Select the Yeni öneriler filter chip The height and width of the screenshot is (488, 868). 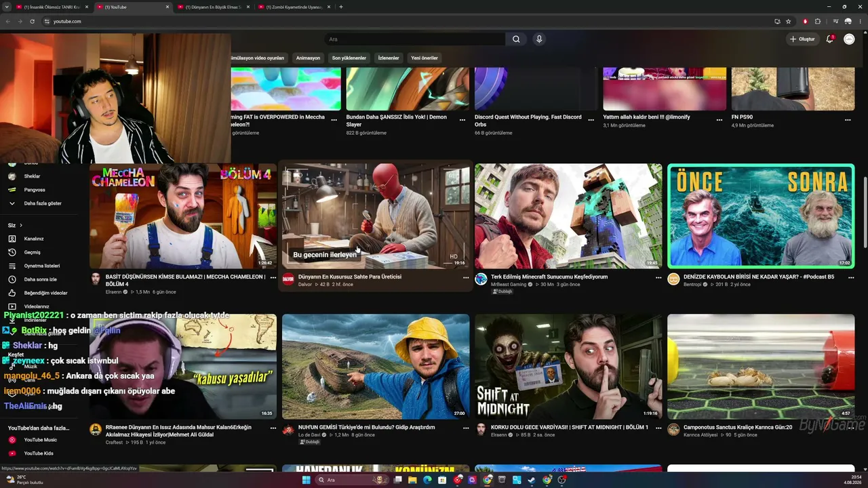click(425, 58)
